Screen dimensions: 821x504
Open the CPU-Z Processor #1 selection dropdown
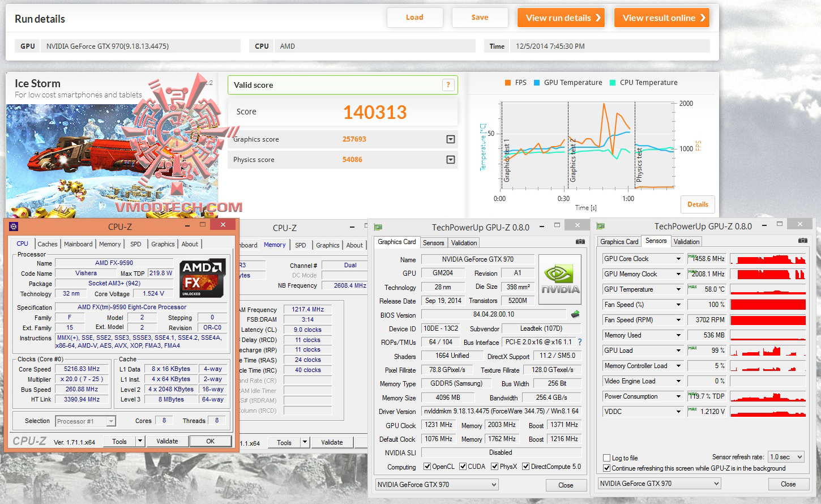point(85,421)
